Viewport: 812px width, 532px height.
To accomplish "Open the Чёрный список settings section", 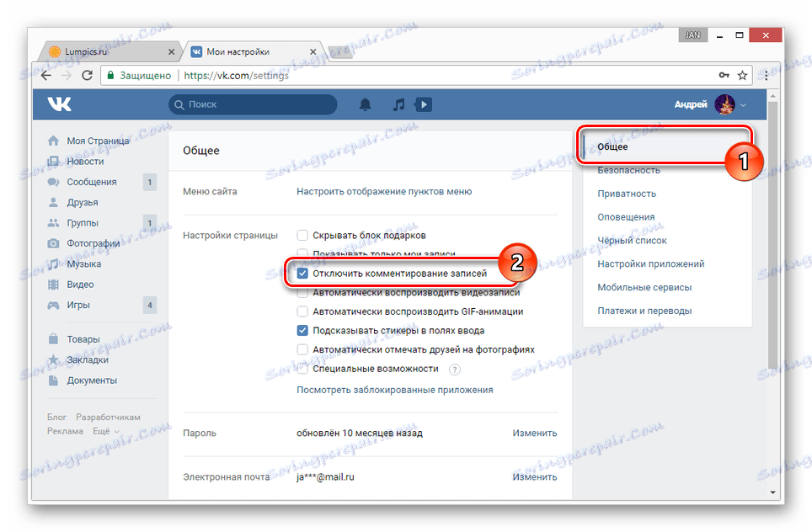I will pyautogui.click(x=632, y=241).
